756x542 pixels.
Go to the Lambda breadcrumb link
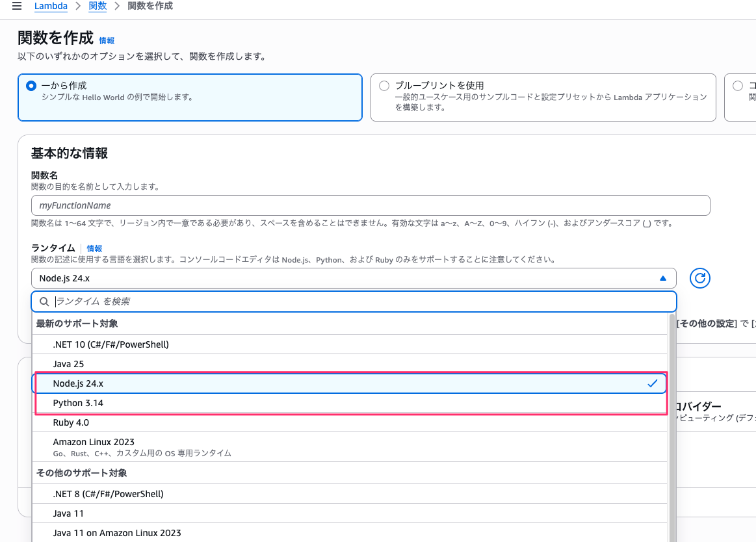click(x=51, y=6)
